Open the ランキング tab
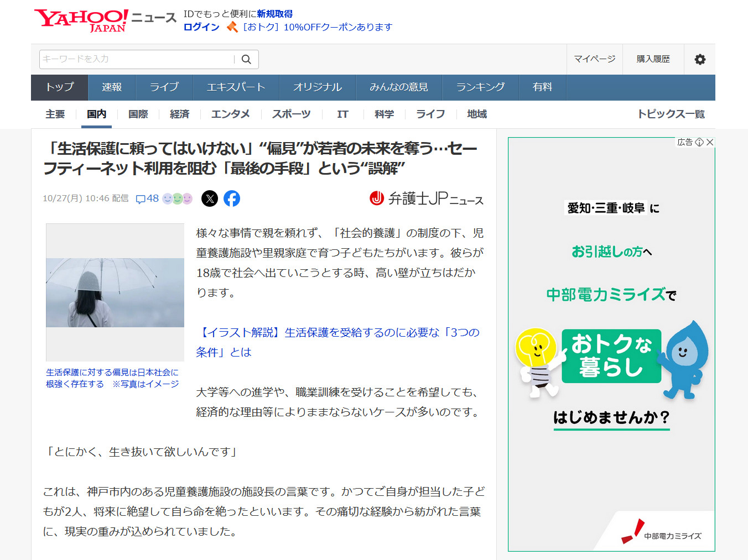 tap(480, 87)
